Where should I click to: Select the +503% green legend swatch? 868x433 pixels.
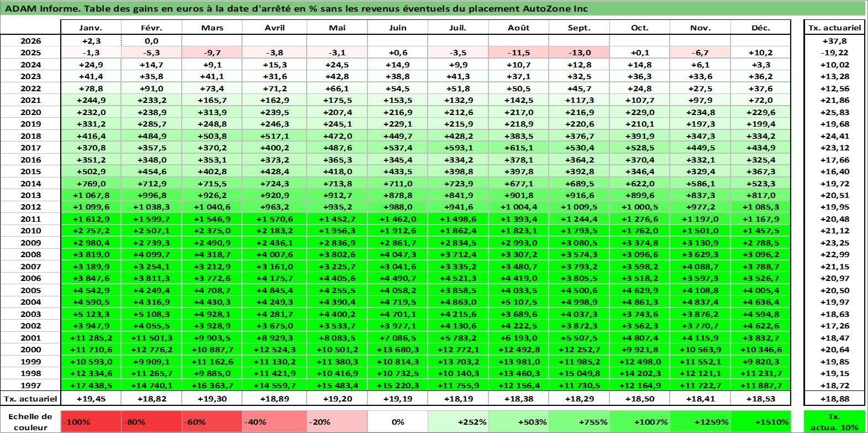519,421
